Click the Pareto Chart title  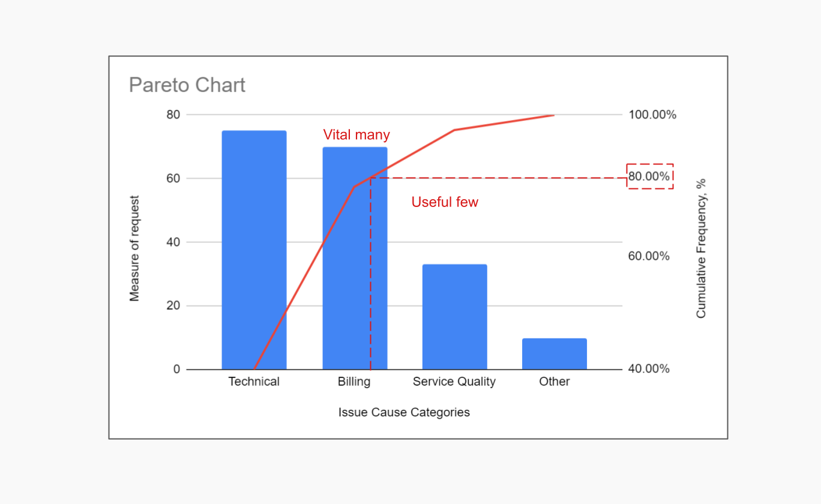pyautogui.click(x=187, y=85)
